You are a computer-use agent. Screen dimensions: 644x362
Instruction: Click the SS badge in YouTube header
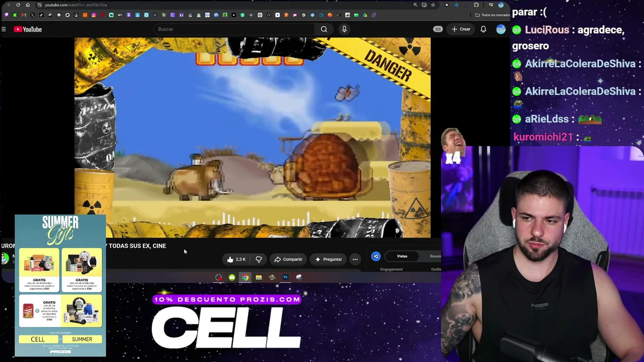pyautogui.click(x=438, y=29)
